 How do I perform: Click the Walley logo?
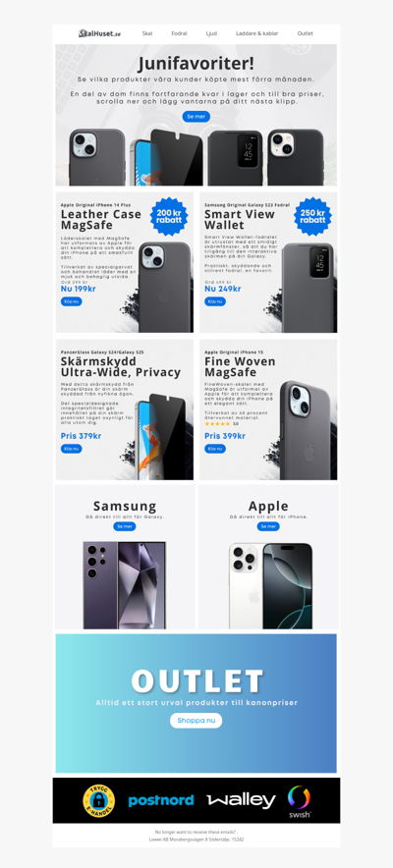tap(241, 800)
